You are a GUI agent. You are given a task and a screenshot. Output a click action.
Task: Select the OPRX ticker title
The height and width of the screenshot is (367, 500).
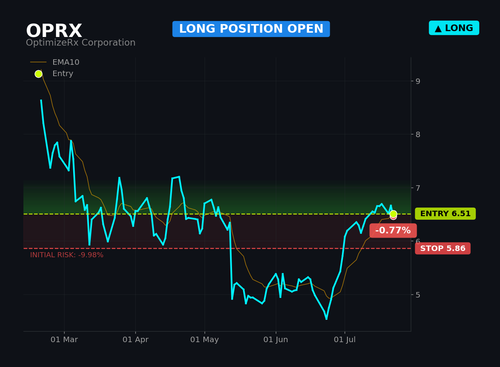tap(54, 31)
